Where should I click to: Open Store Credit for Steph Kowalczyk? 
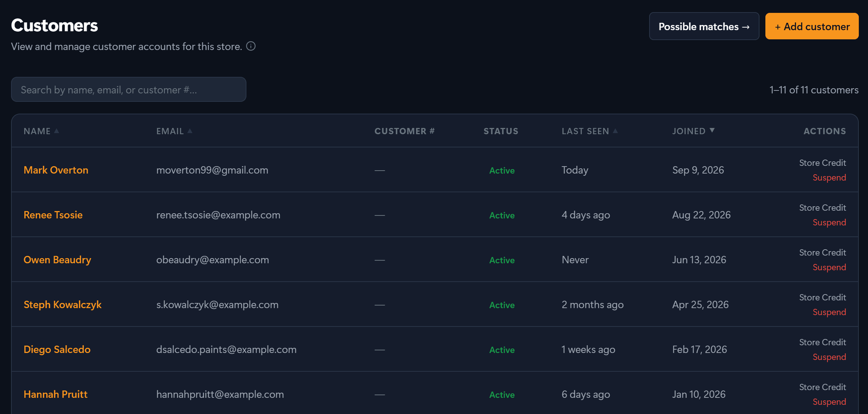[x=822, y=297]
